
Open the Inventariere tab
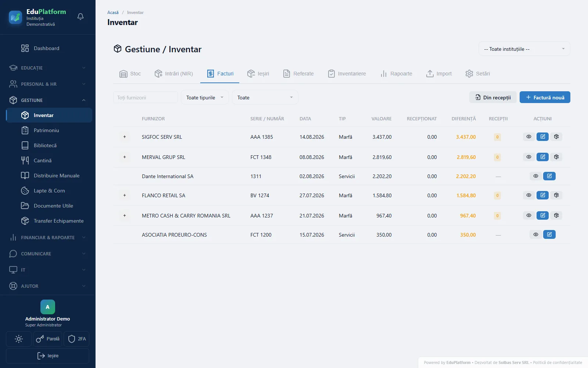click(347, 74)
